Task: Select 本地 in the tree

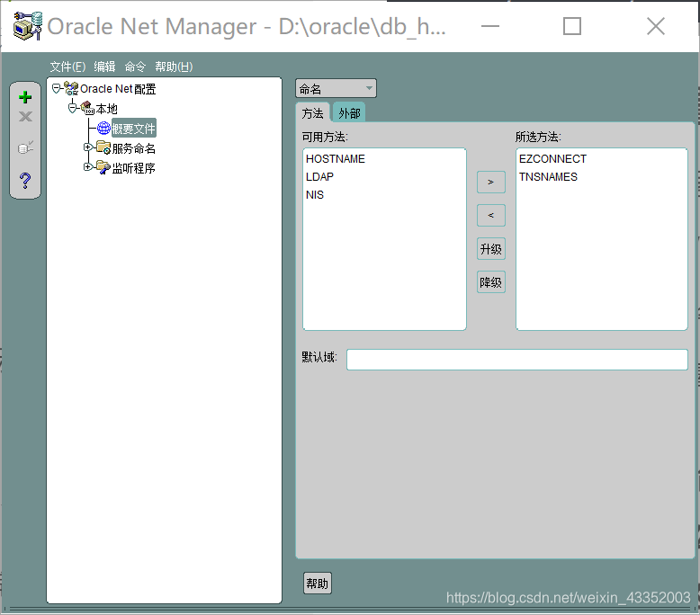Action: pyautogui.click(x=107, y=109)
